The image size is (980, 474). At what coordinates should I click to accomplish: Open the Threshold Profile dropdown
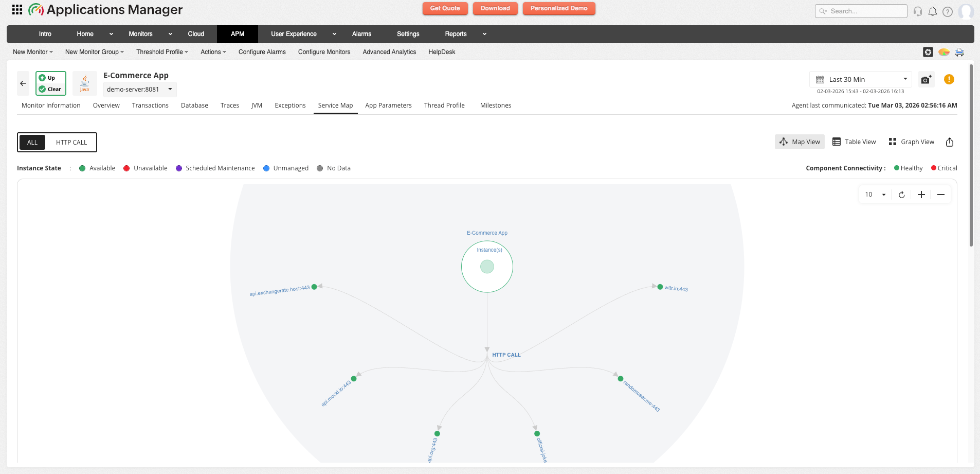pyautogui.click(x=162, y=52)
